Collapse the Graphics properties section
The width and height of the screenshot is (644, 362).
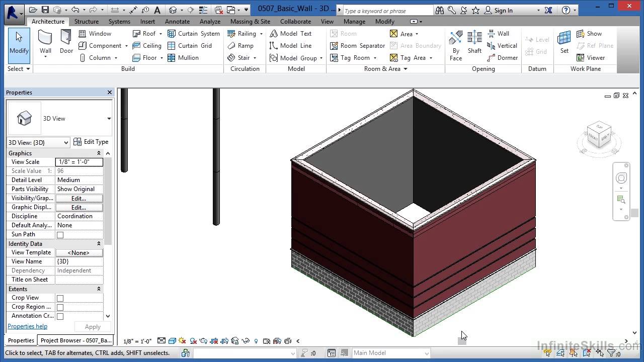99,153
